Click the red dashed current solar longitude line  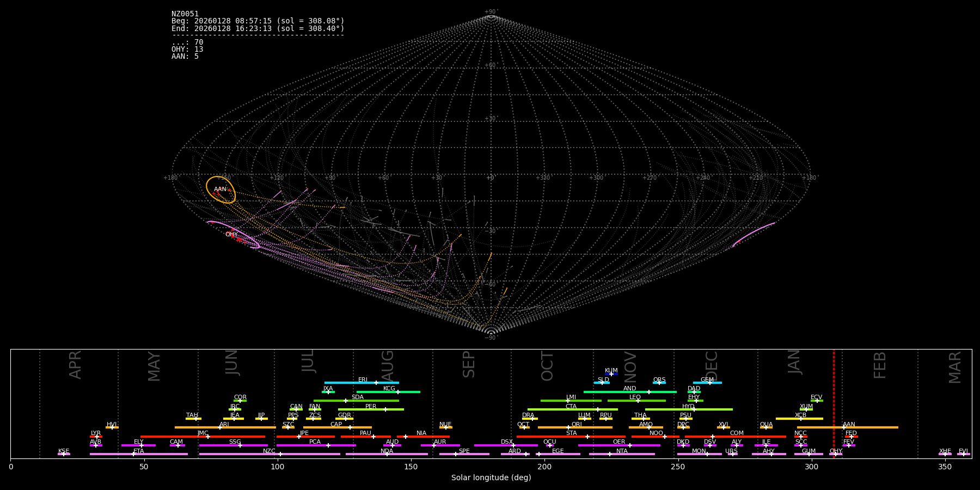834,403
